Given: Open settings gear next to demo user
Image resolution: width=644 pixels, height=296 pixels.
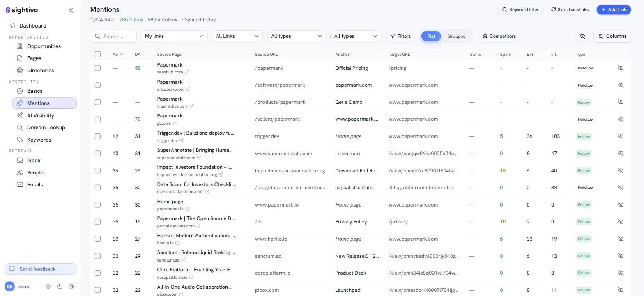Looking at the screenshot, I should [x=48, y=287].
